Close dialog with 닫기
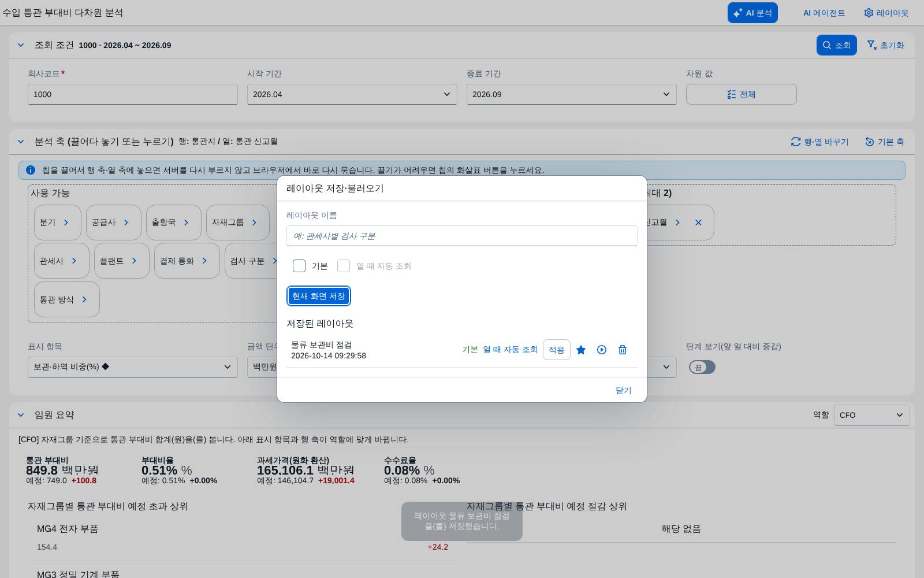 tap(624, 390)
